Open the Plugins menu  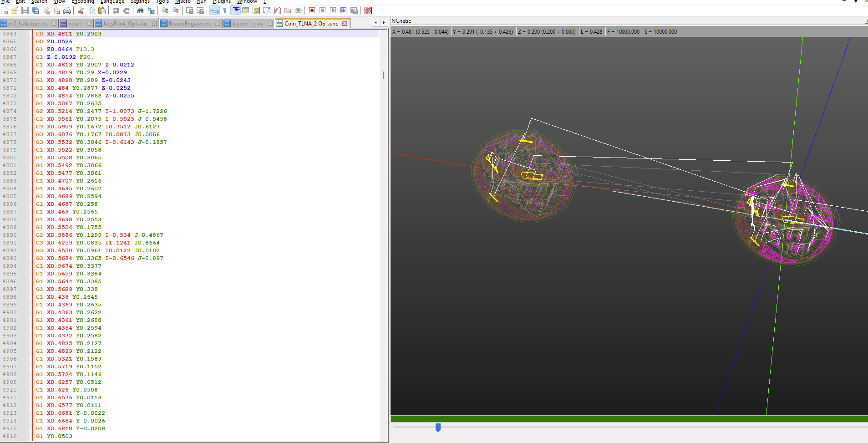tap(222, 2)
